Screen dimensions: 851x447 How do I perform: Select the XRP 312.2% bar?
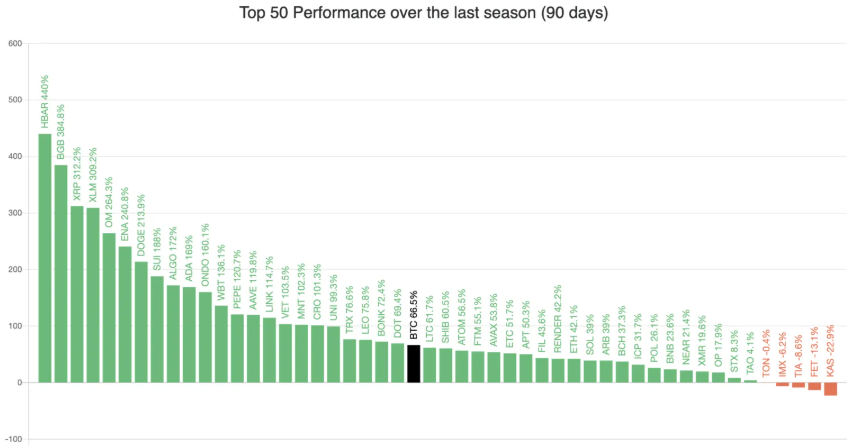(x=77, y=294)
